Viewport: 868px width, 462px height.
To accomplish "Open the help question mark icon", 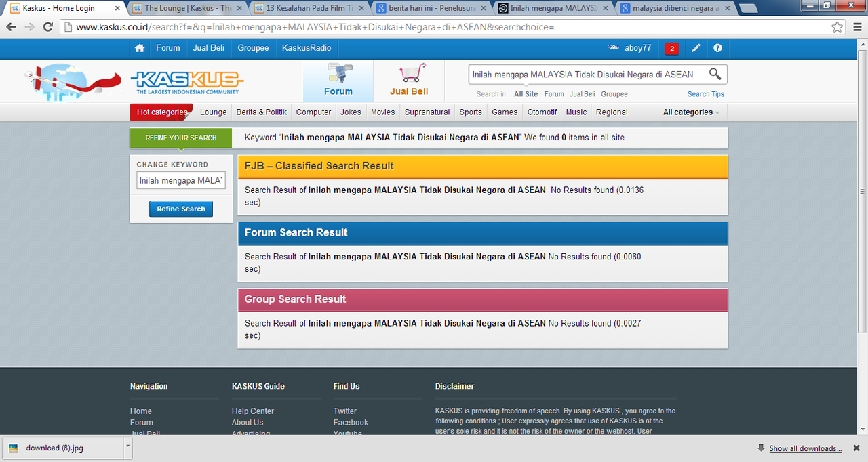I will [717, 48].
